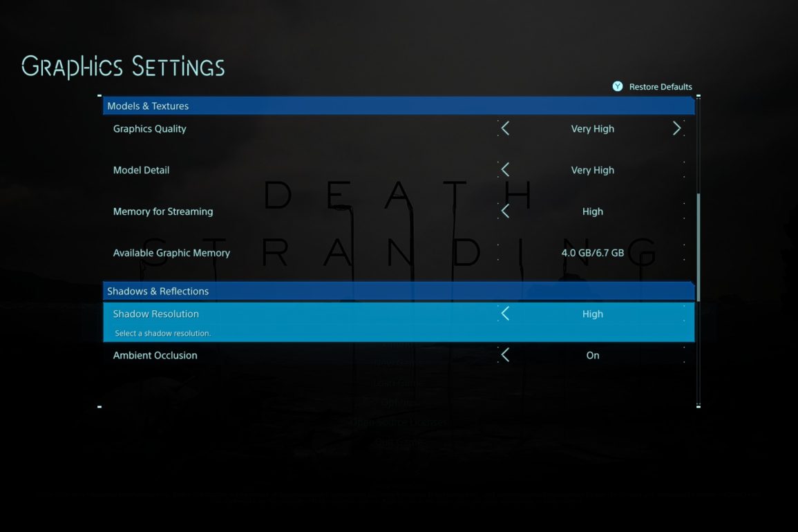Click the Ambient Occlusion value On
Viewport: 798px width, 532px height.
click(592, 355)
